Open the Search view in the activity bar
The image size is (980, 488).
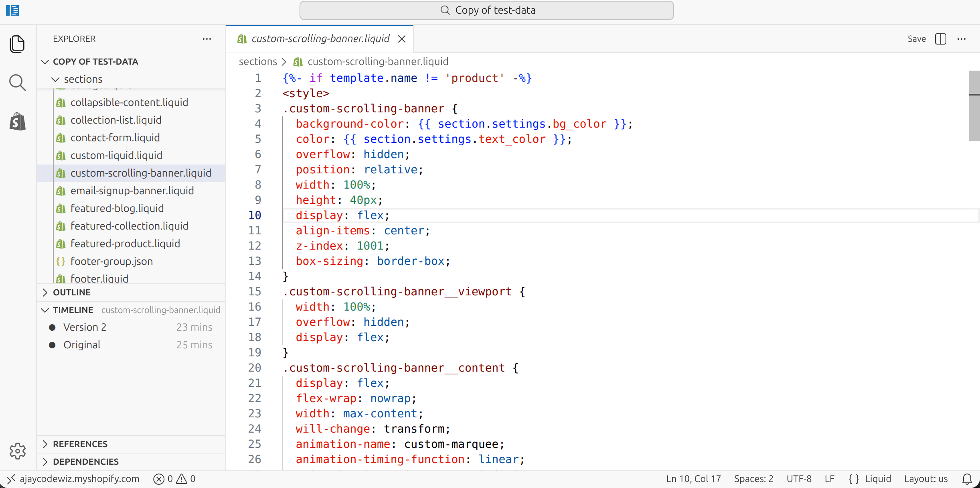(17, 83)
